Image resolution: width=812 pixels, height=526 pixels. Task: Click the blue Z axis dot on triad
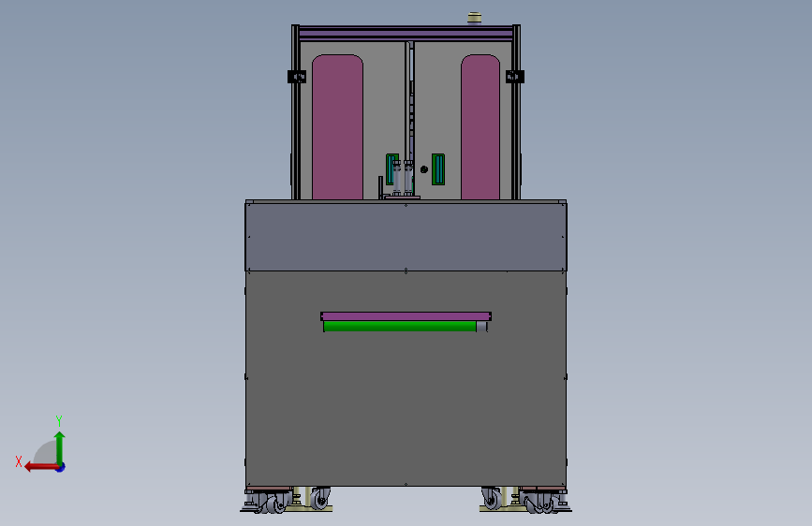click(61, 467)
